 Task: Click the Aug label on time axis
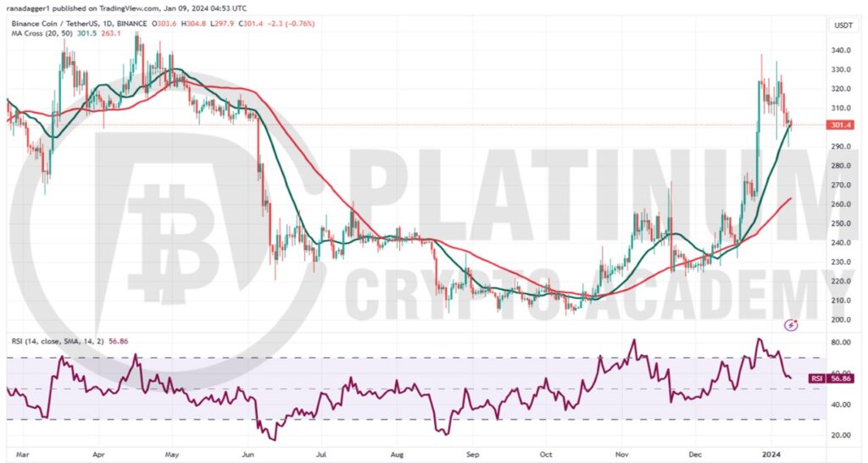point(397,455)
